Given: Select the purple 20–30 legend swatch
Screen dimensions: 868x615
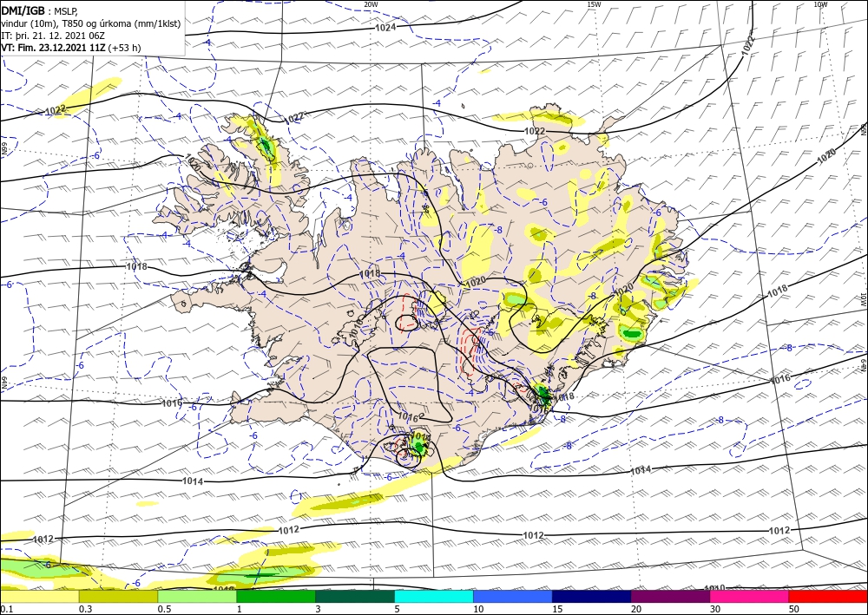Looking at the screenshot, I should (670, 596).
